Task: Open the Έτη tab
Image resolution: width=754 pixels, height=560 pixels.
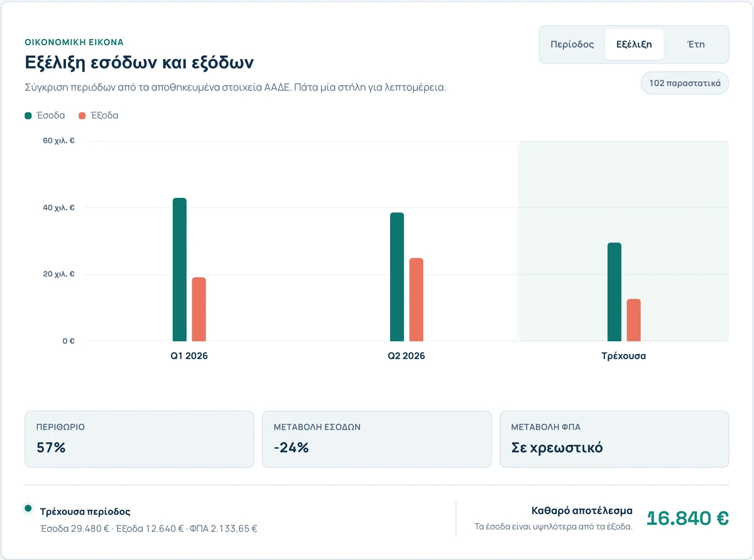Action: pyautogui.click(x=696, y=45)
